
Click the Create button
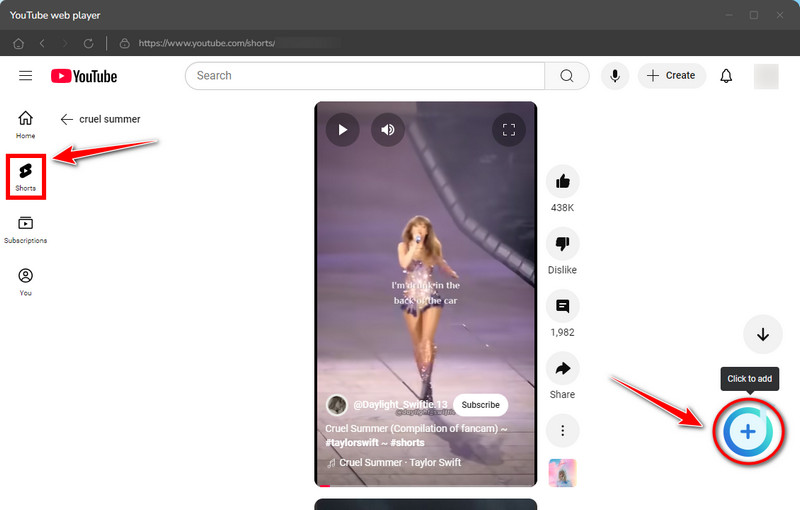click(x=671, y=76)
